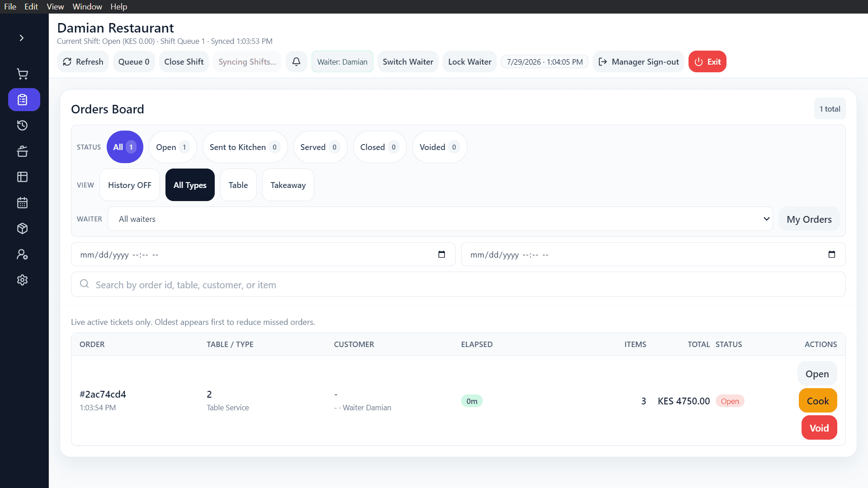868x488 pixels.
Task: Filter by Sent to Kitchen status
Action: coord(245,147)
